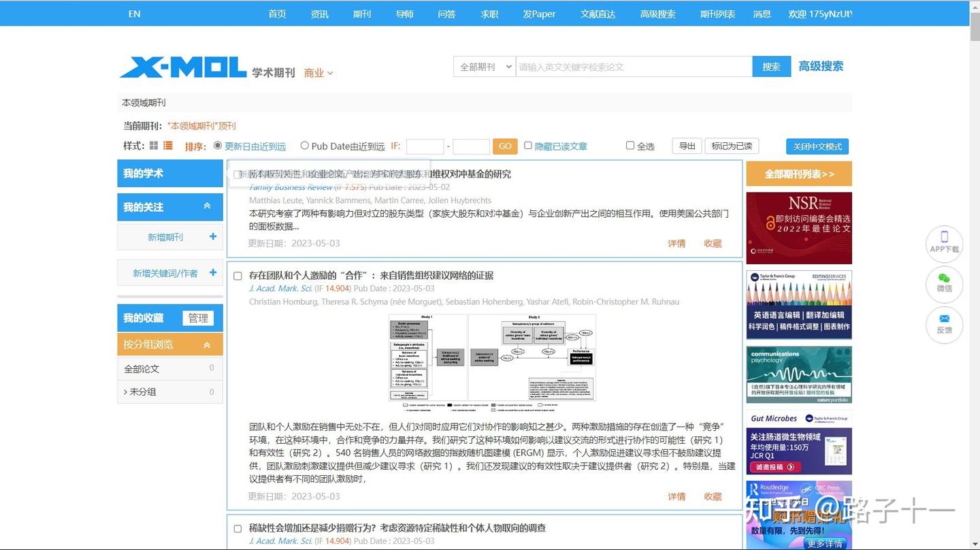
Task: Expand 新增期刊 with the plus icon
Action: pyautogui.click(x=212, y=236)
